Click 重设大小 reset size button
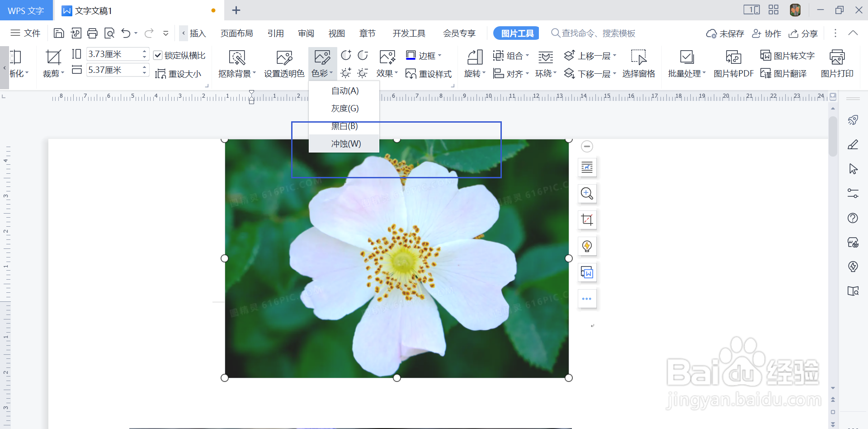Viewport: 868px width, 429px height. pos(178,74)
